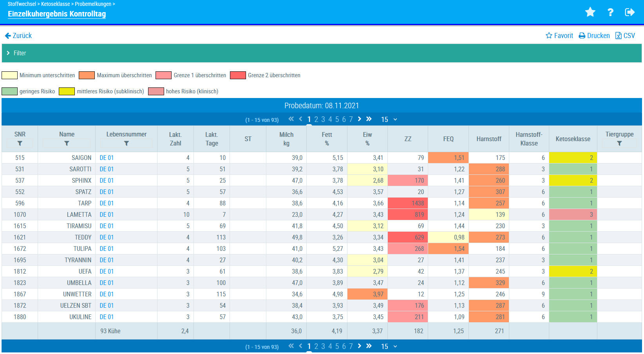644x354 pixels.
Task: Jump to last page in top pagination
Action: (x=369, y=119)
